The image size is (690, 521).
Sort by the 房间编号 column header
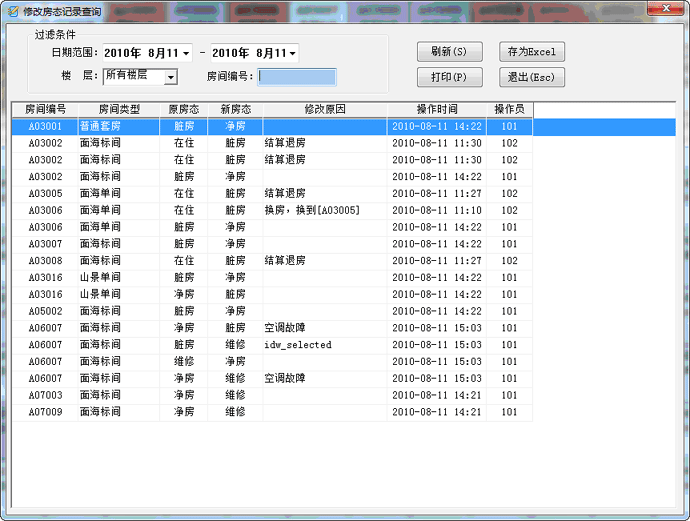(45, 109)
